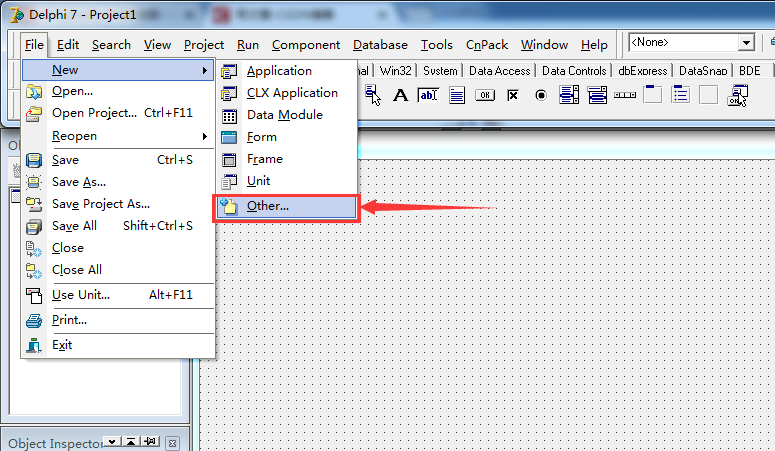Close the Object Inspector panel
775x451 pixels.
172,443
